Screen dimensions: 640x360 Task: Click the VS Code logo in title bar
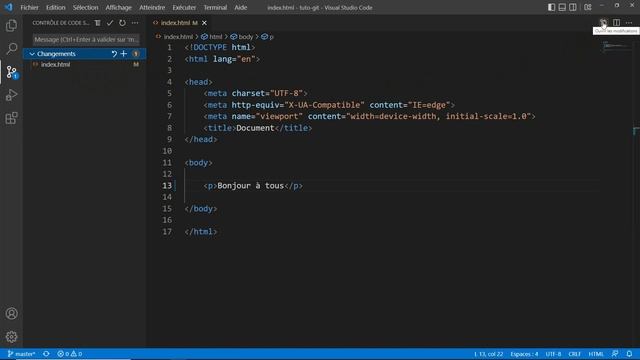click(x=9, y=7)
